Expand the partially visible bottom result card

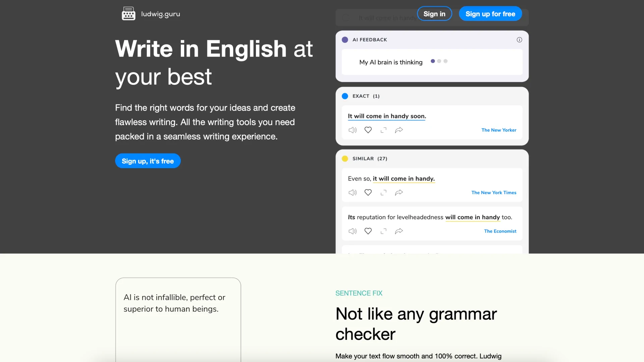click(x=432, y=252)
